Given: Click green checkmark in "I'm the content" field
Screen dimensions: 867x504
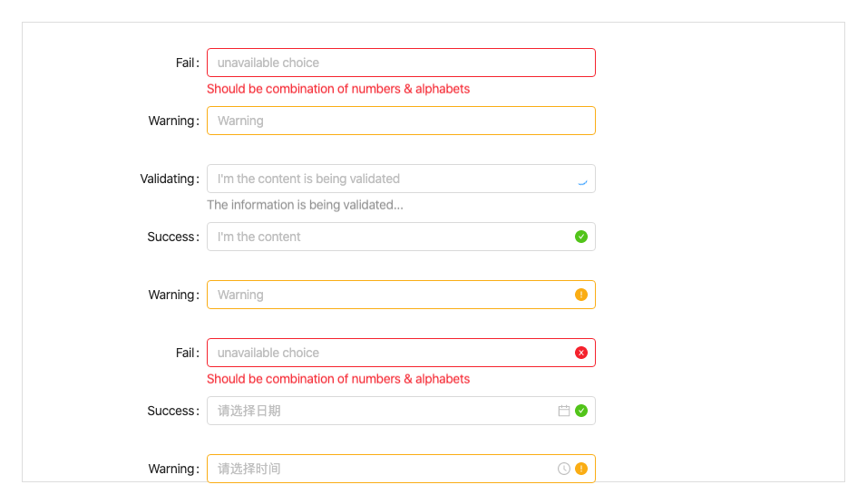Looking at the screenshot, I should coord(581,237).
